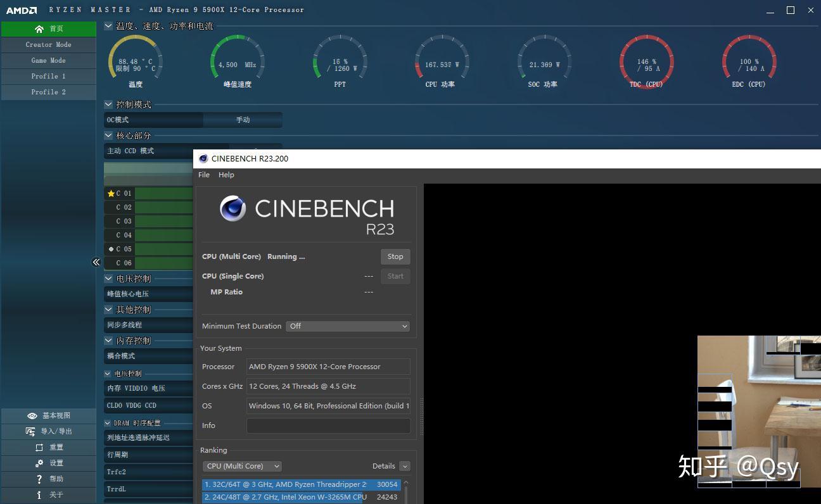
Task: Collapse the DRAM 时序配置 section
Action: [108, 423]
